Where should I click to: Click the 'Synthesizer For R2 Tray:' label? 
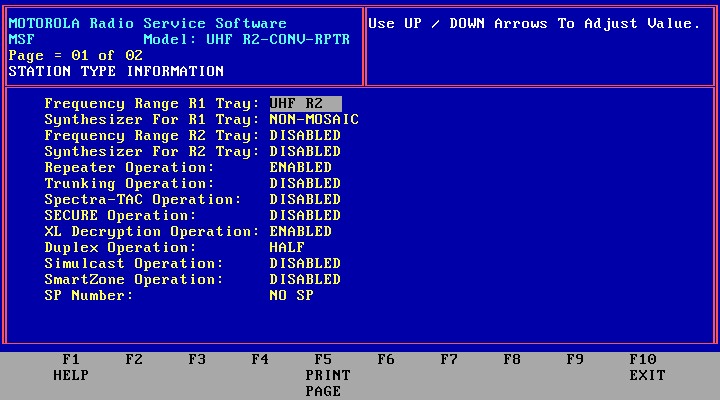coord(152,152)
